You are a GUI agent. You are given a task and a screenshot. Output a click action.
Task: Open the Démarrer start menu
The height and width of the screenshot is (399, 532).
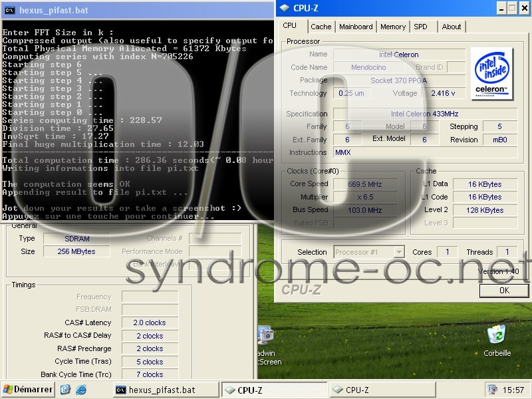pos(28,390)
